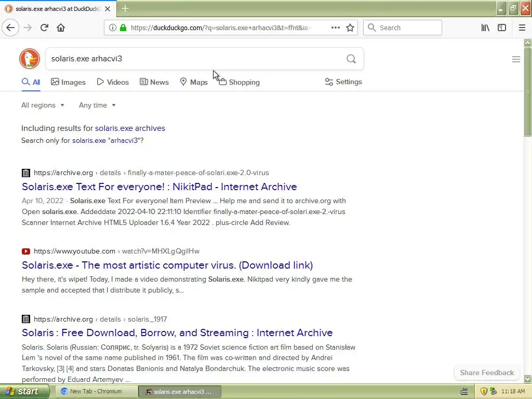This screenshot has width=532, height=399.
Task: Click archive.org favicon beside solaris_1917 result
Action: pos(26,319)
